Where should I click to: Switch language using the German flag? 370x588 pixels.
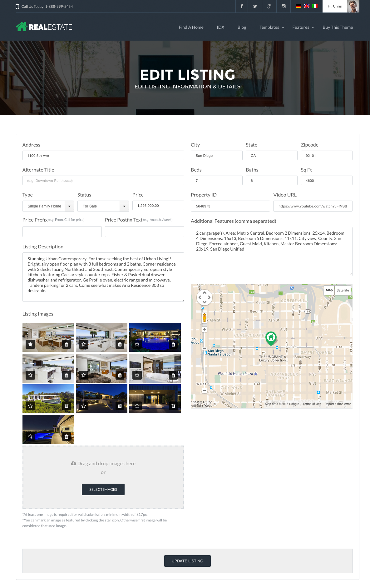tap(298, 6)
